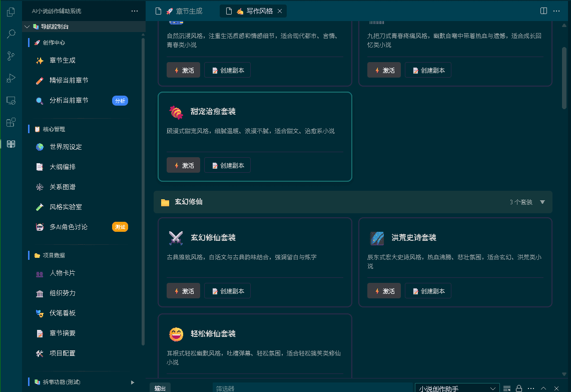Collapse the 导航控制台 section
This screenshot has height=392, width=571.
point(28,26)
